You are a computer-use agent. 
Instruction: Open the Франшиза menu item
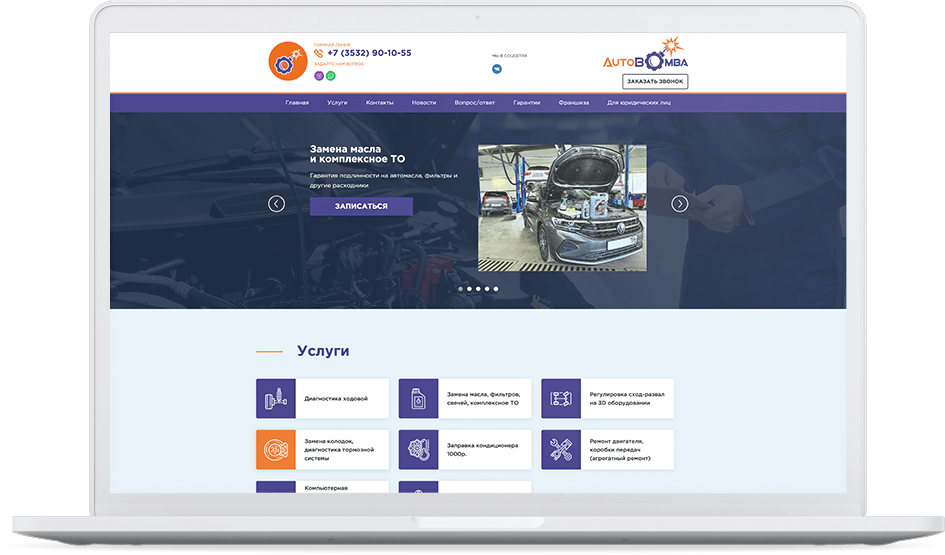pos(574,102)
